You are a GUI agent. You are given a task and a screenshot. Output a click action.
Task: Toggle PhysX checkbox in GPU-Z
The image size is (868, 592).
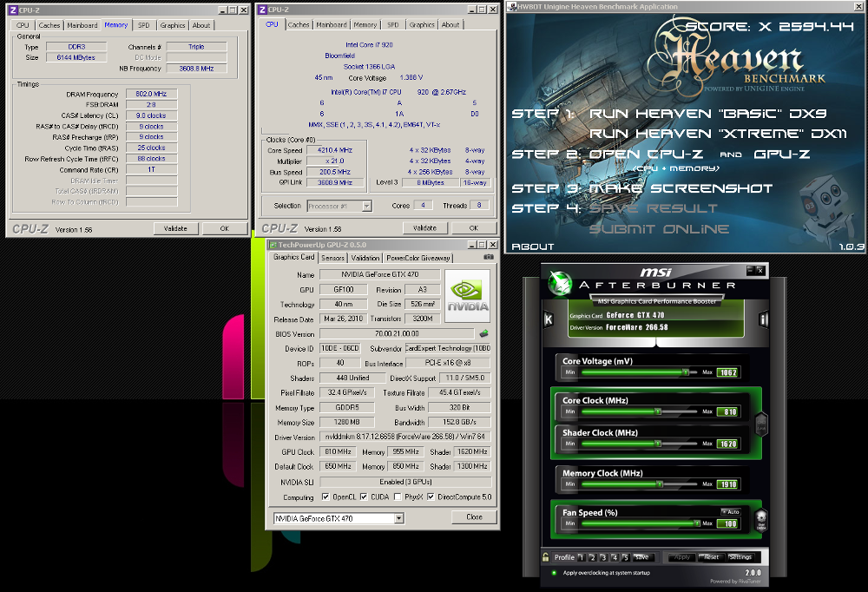pyautogui.click(x=398, y=497)
